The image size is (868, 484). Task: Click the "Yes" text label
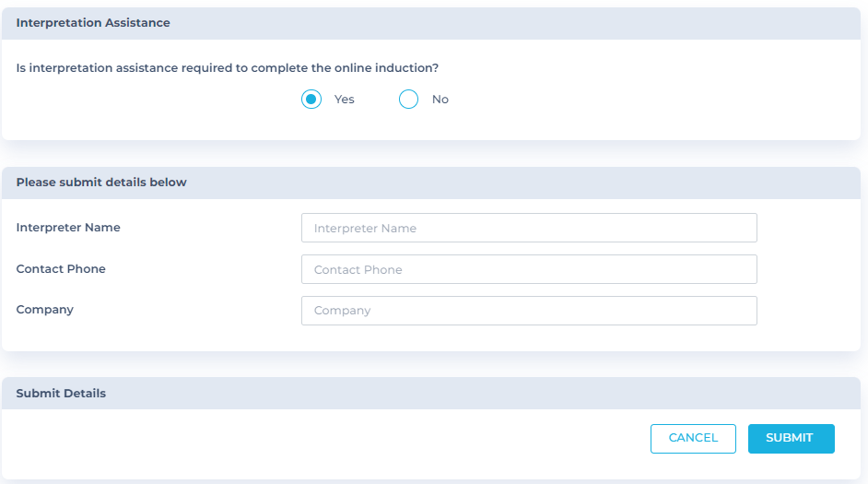[344, 100]
